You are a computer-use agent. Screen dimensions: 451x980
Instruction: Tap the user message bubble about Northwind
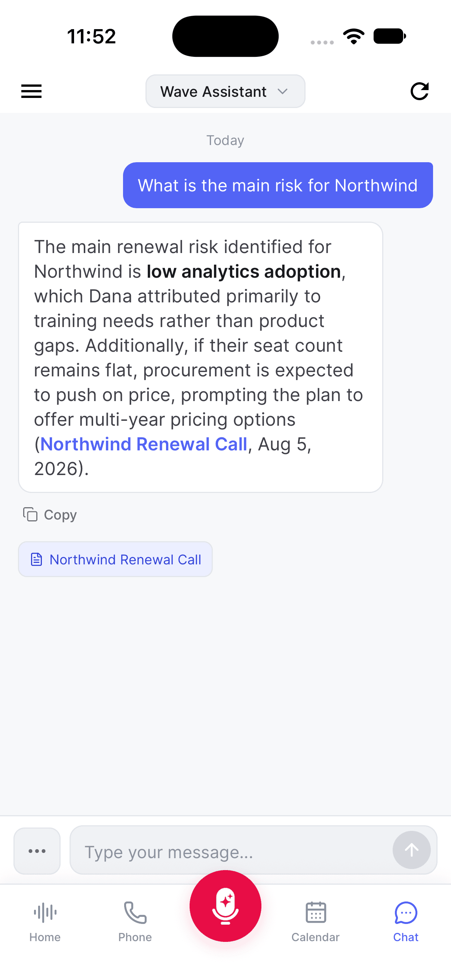[278, 185]
